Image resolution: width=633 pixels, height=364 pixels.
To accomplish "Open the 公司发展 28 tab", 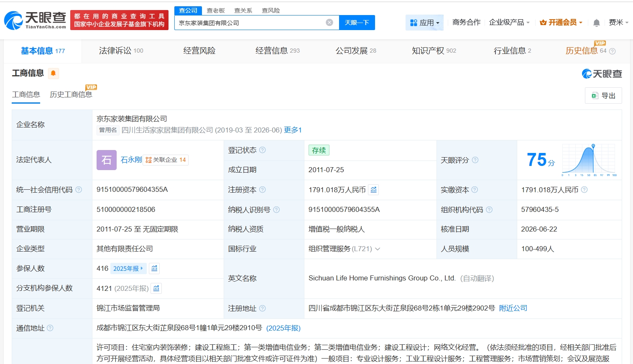I will [356, 51].
